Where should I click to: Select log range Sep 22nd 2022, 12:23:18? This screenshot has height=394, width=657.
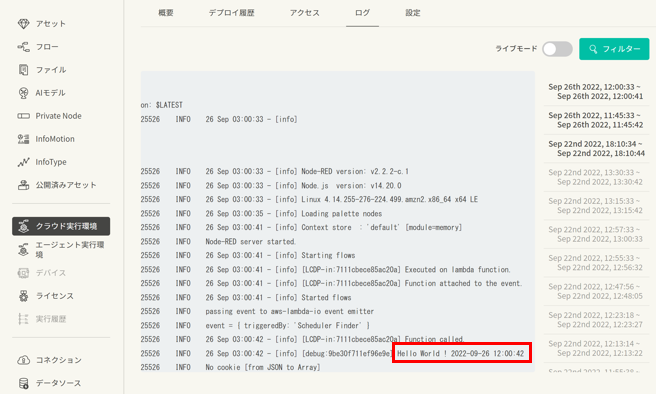596,320
